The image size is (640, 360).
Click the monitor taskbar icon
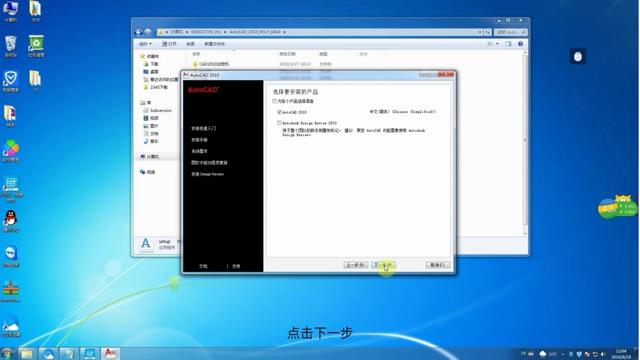[x=89, y=353]
